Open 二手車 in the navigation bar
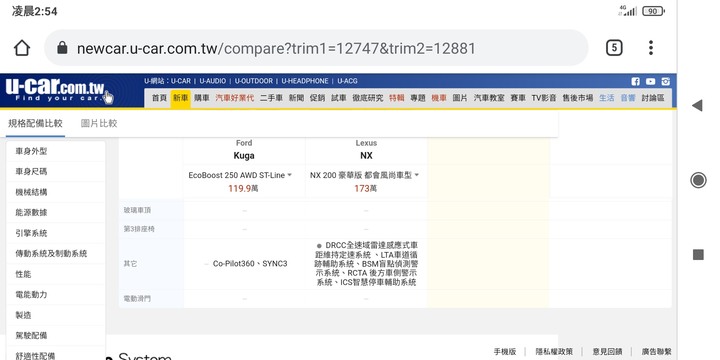The height and width of the screenshot is (360, 720). (271, 98)
